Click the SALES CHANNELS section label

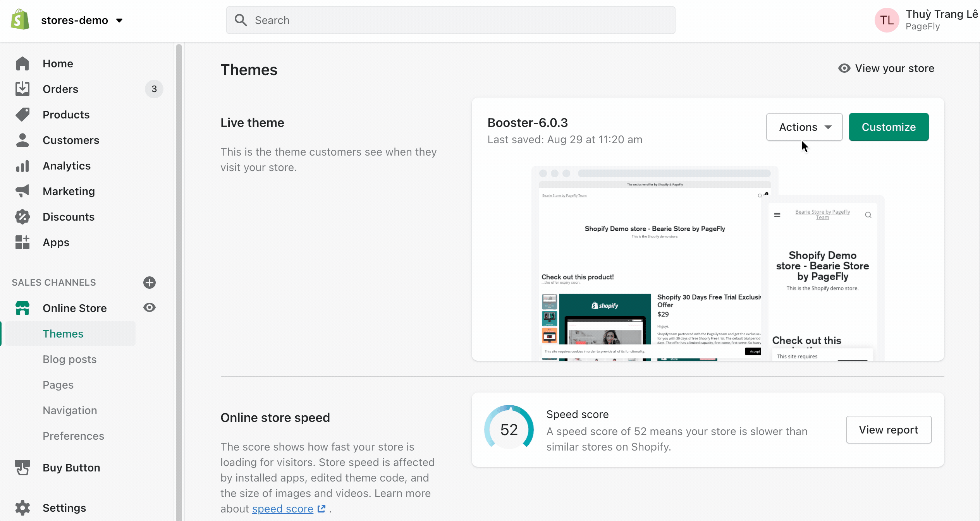pyautogui.click(x=54, y=283)
